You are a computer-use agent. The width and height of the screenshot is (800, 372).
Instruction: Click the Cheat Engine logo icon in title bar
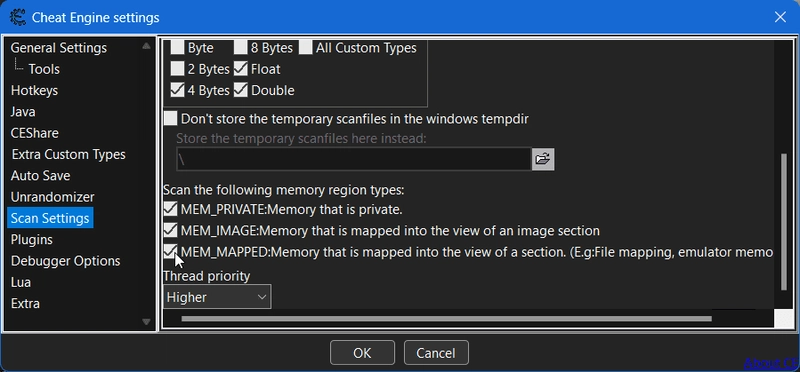[x=18, y=17]
